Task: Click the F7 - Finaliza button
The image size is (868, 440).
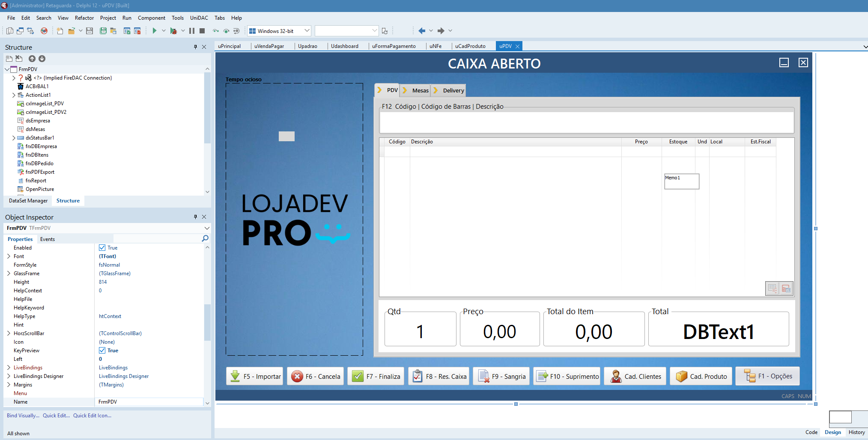Action: (376, 377)
